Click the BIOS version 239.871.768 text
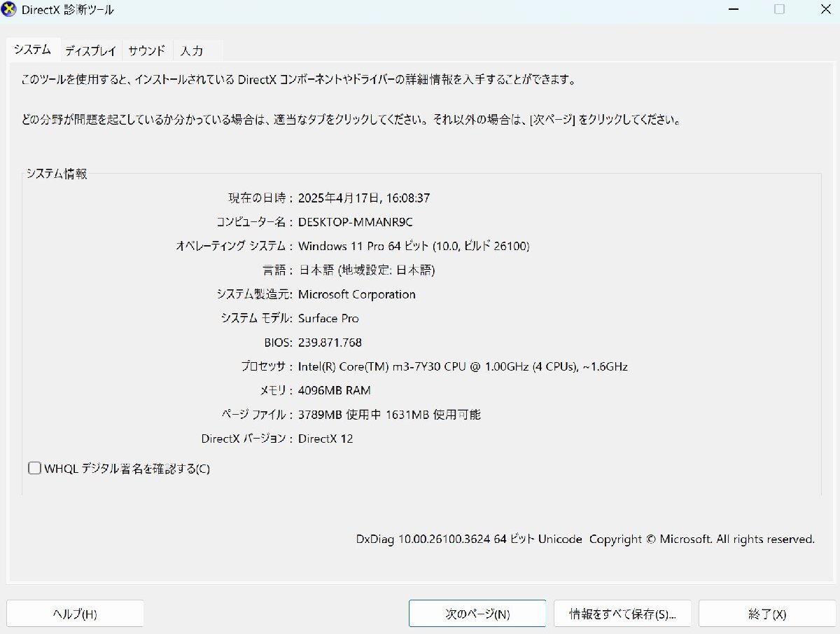The height and width of the screenshot is (634, 840). point(328,342)
